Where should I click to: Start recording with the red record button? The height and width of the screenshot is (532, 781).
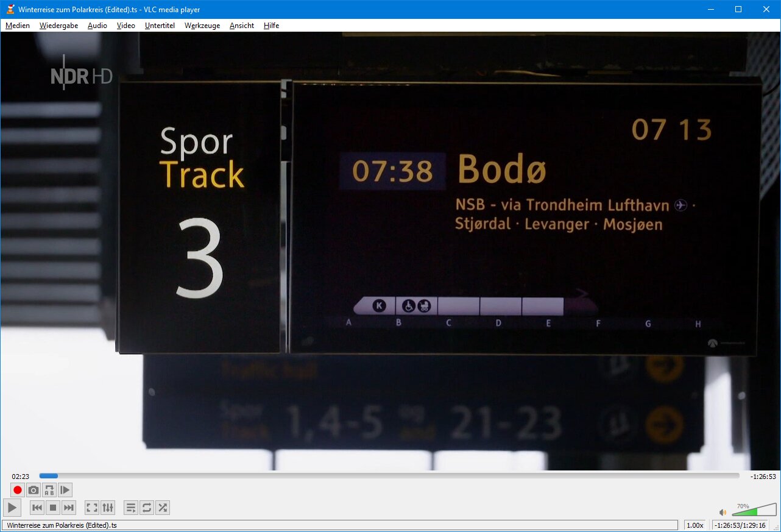click(18, 490)
